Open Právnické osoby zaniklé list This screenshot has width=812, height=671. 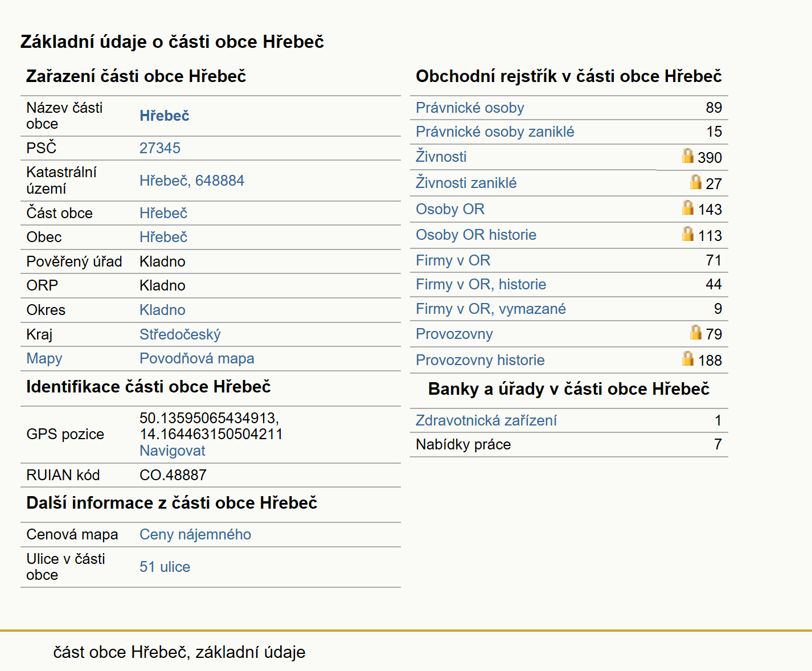[x=495, y=132]
